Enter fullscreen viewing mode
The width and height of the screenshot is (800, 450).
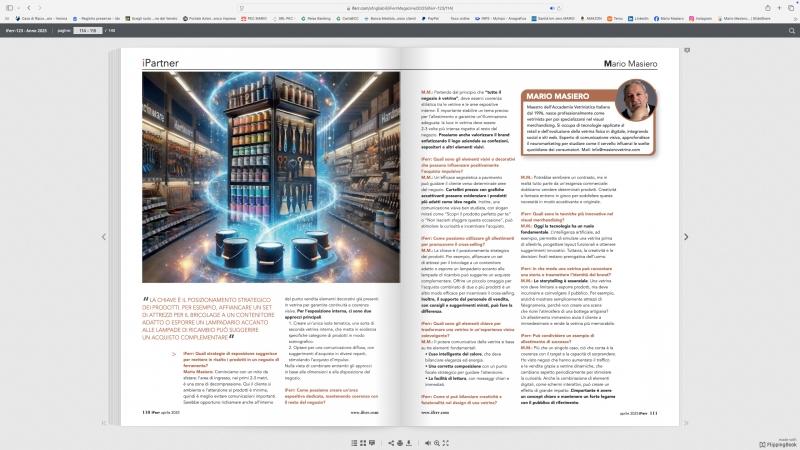446,443
